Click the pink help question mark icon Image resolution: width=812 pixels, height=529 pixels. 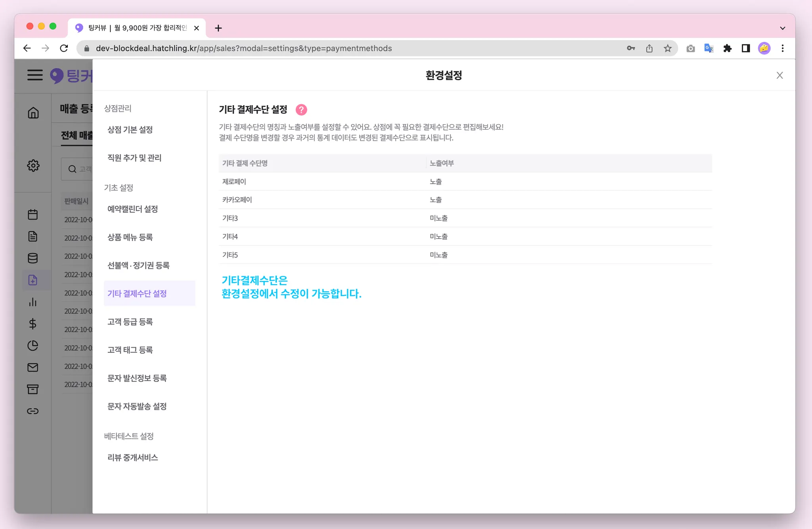[301, 110]
